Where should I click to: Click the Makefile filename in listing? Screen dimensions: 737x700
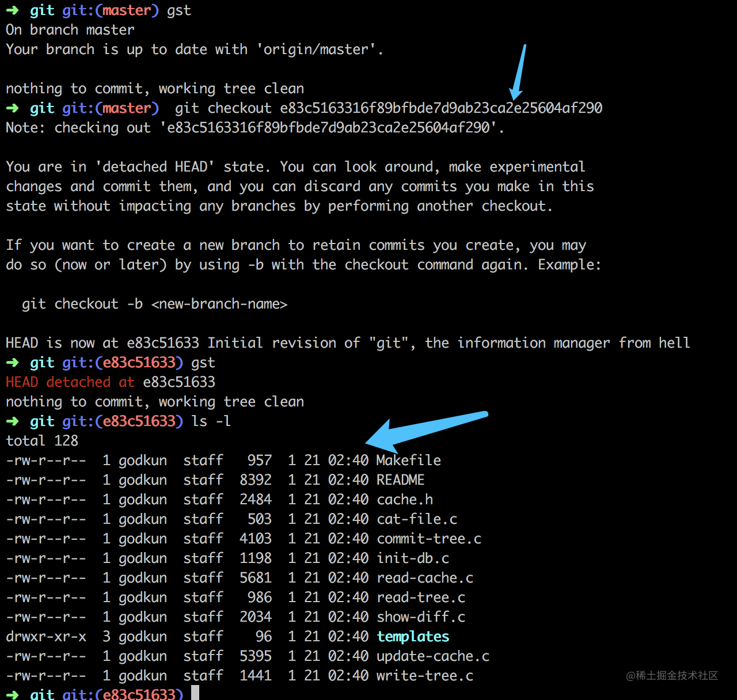click(x=409, y=460)
